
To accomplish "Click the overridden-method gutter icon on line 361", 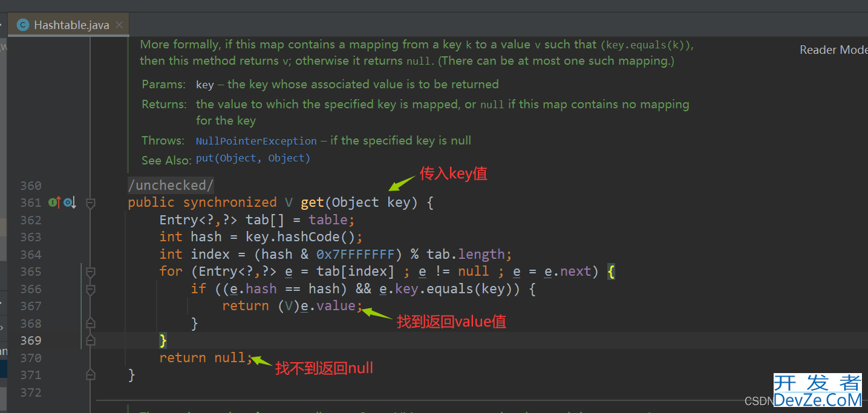I will coord(70,203).
